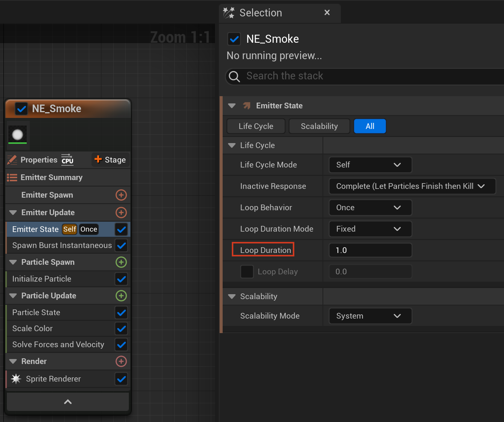Viewport: 504px width, 422px height.
Task: Select Emitter State module row
Action: point(68,229)
